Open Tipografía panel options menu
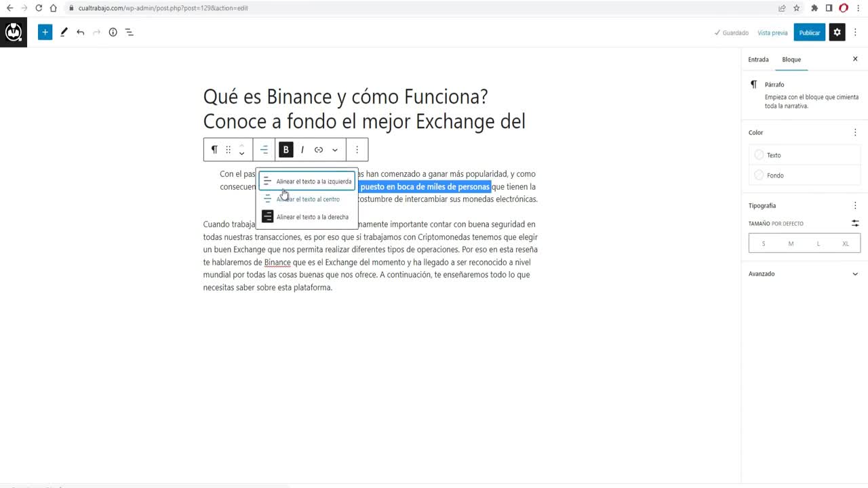 pyautogui.click(x=855, y=205)
